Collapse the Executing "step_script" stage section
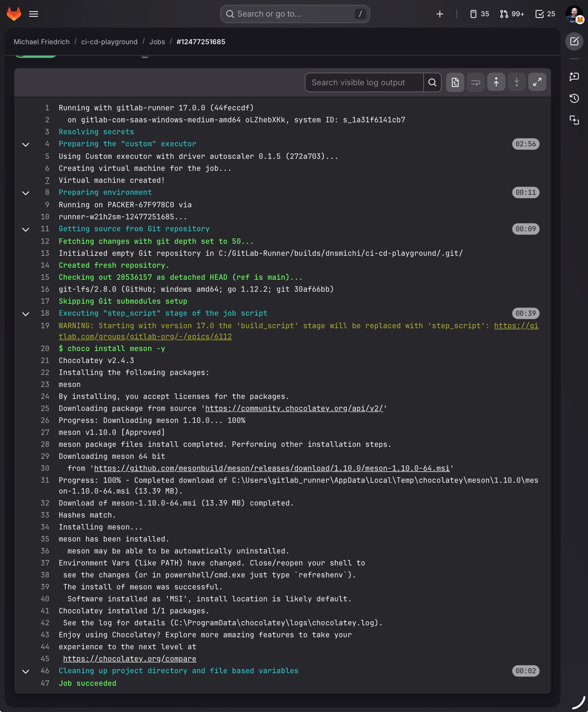Viewport: 588px width, 712px height. (x=26, y=314)
